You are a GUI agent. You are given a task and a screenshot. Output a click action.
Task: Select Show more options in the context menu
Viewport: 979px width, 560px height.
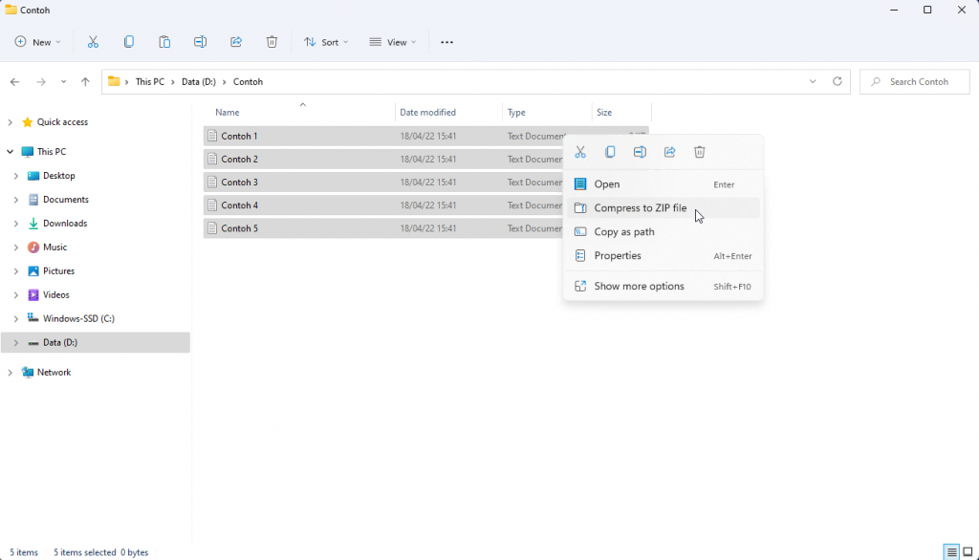tap(639, 287)
